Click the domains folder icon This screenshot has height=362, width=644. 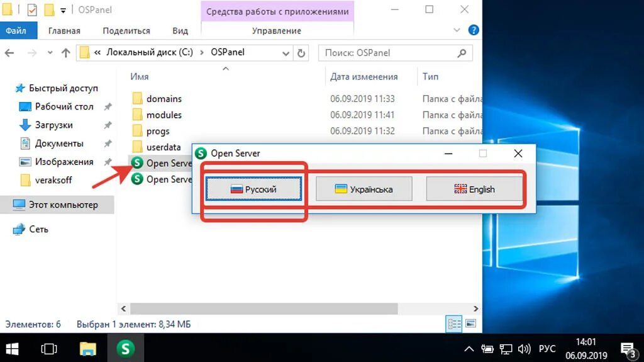[x=138, y=98]
